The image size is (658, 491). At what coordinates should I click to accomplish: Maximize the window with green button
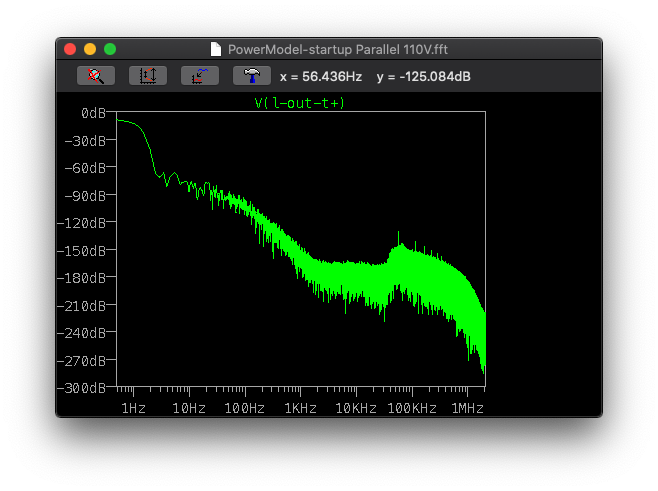point(110,49)
